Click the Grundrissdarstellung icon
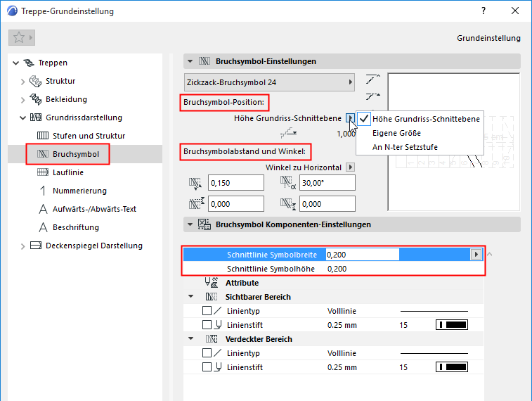The height and width of the screenshot is (401, 532). 36,117
